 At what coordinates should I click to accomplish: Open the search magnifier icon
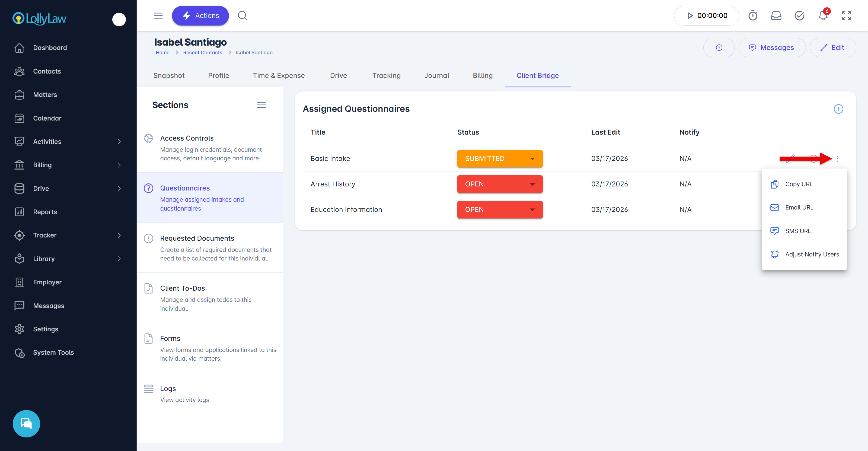coord(242,16)
